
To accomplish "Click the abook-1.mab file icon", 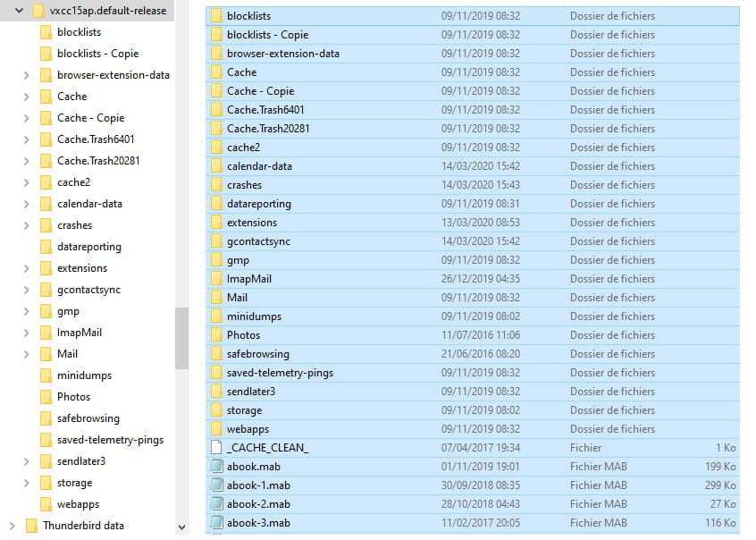I will click(217, 485).
